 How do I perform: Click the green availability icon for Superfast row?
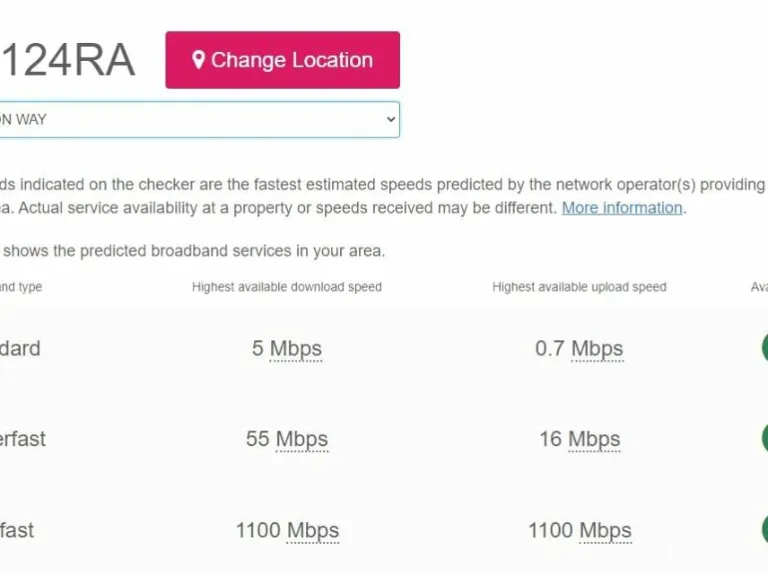pos(764,438)
